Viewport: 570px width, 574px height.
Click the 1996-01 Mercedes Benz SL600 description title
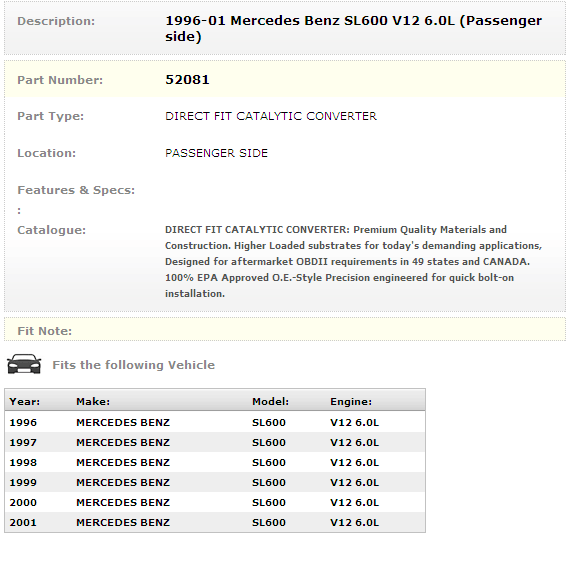click(x=353, y=28)
